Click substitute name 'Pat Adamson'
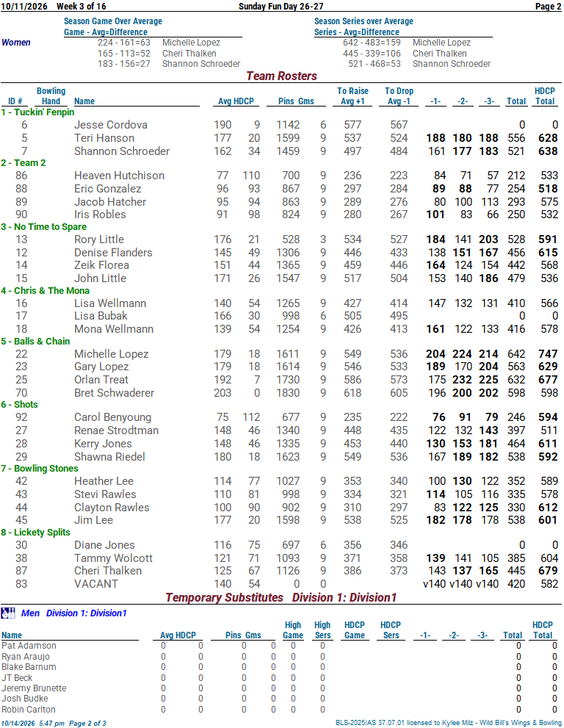Image resolution: width=564 pixels, height=728 pixels. (x=29, y=646)
